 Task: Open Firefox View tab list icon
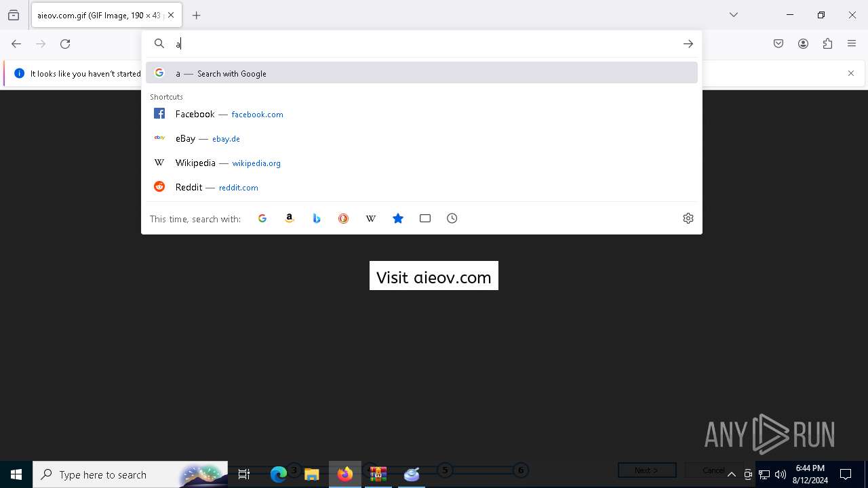pyautogui.click(x=14, y=15)
